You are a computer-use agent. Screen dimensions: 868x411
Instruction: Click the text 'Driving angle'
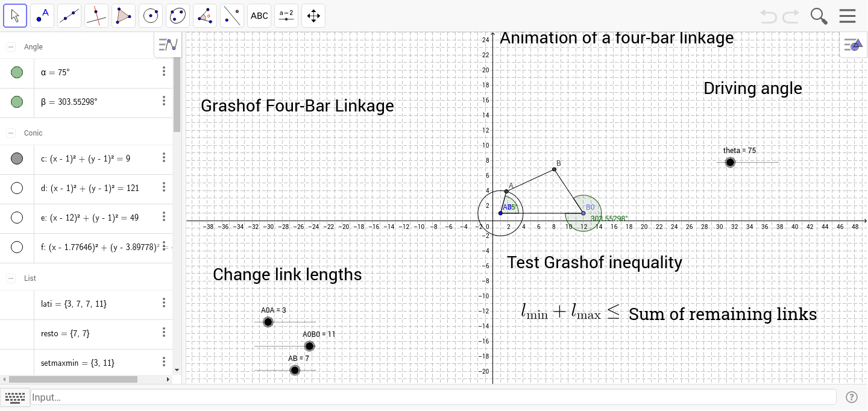tap(753, 89)
